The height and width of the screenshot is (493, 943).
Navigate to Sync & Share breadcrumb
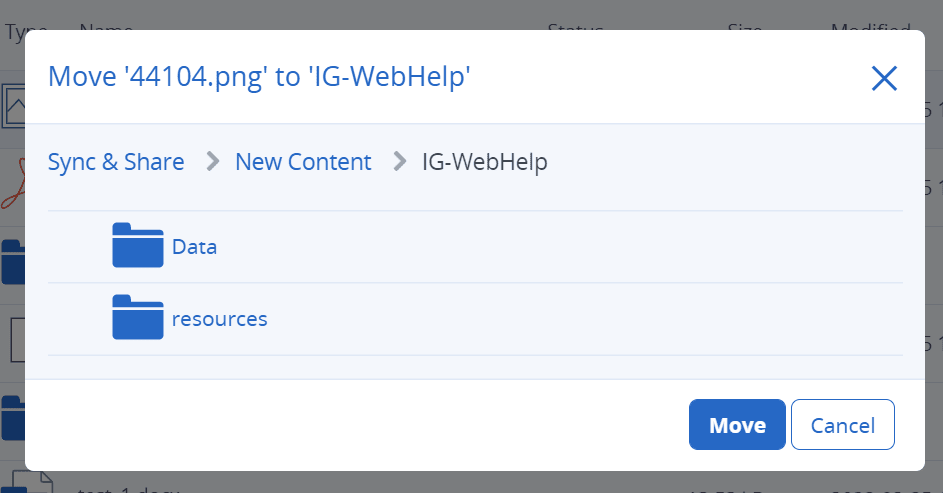point(116,162)
